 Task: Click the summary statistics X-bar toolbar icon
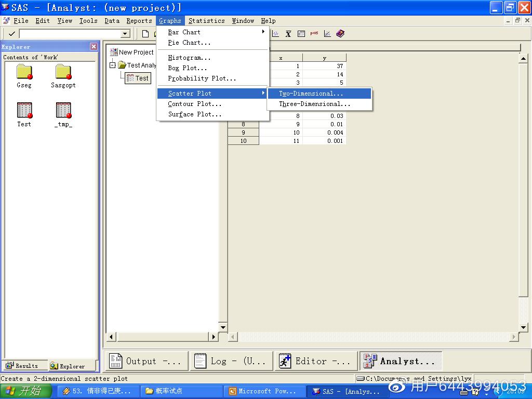(x=288, y=34)
